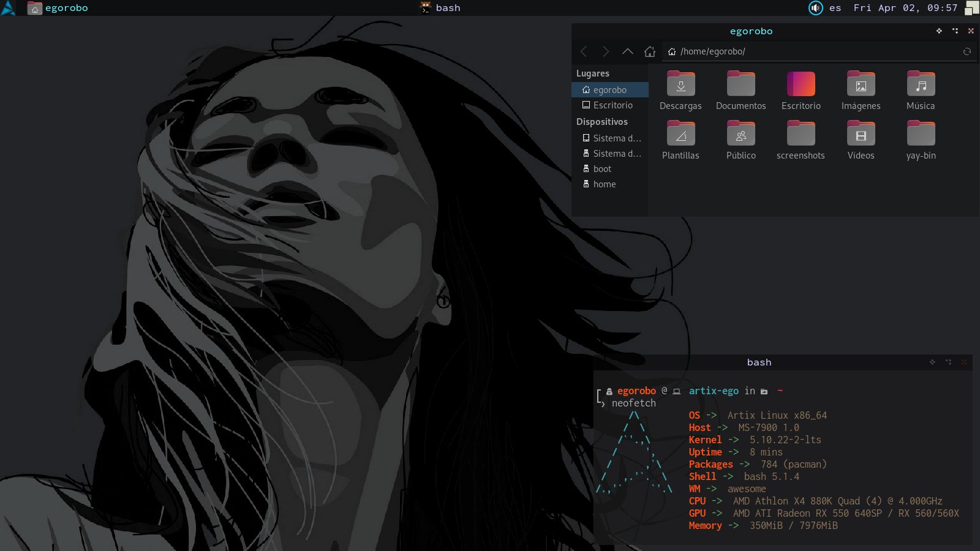Open the Plantillas folder

point(680,134)
